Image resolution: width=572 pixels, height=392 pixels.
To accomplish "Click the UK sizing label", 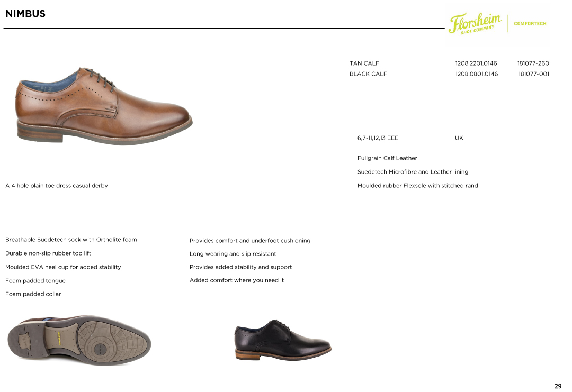I will (x=459, y=138).
